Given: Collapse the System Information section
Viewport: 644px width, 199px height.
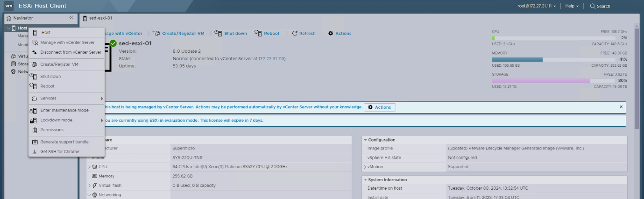Looking at the screenshot, I should [365, 180].
